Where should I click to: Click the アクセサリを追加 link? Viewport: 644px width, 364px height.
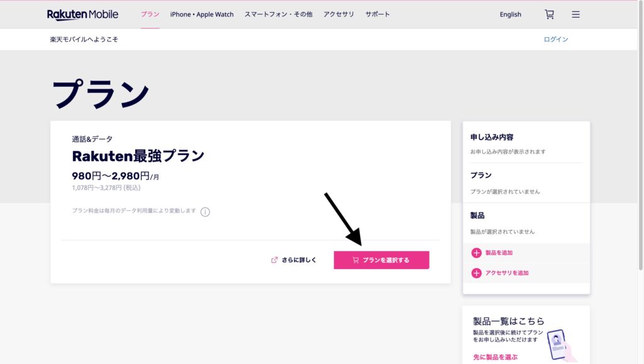507,273
